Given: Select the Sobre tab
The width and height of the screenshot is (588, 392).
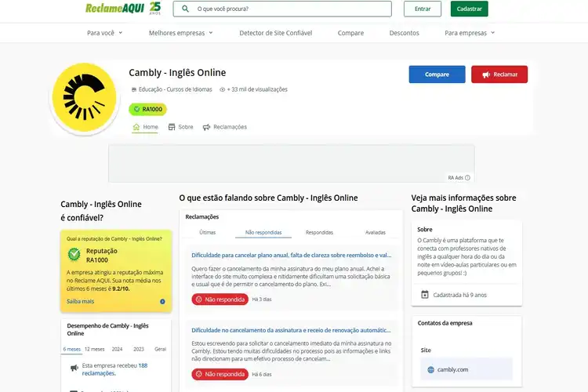Looking at the screenshot, I should pos(181,127).
